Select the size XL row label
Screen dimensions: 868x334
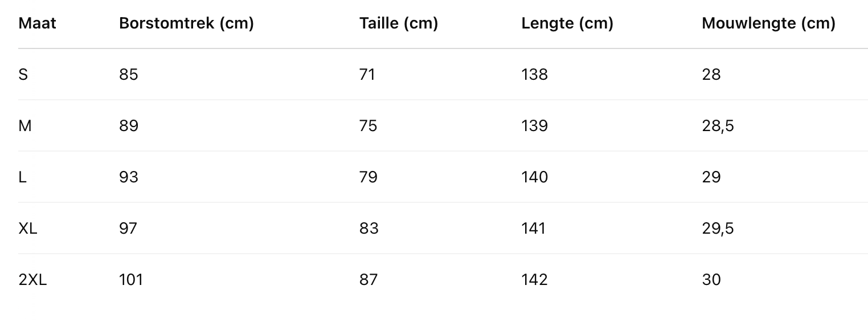[x=28, y=229]
